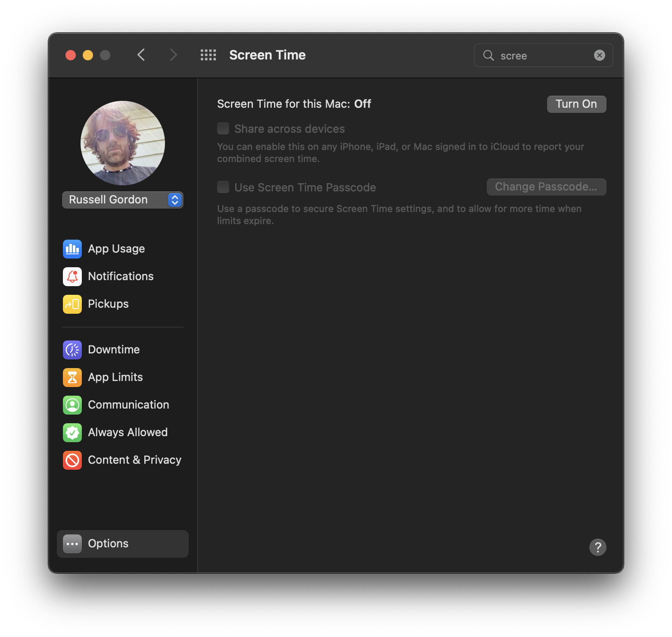Click the App Limits hourglass icon

pyautogui.click(x=72, y=377)
